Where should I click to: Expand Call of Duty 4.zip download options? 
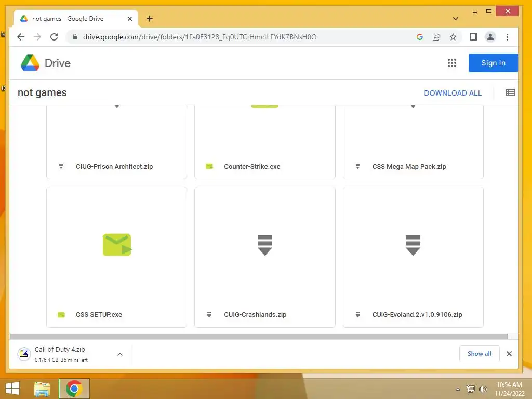pos(120,354)
